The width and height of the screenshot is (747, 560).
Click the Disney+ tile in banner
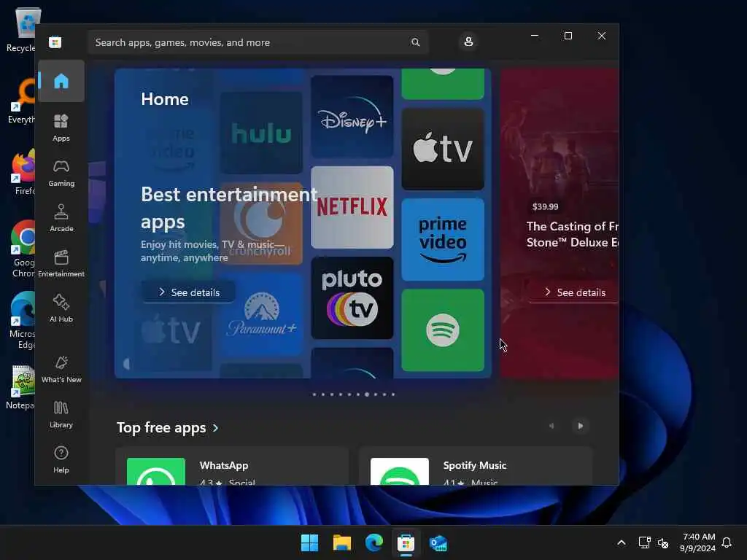[x=352, y=117]
